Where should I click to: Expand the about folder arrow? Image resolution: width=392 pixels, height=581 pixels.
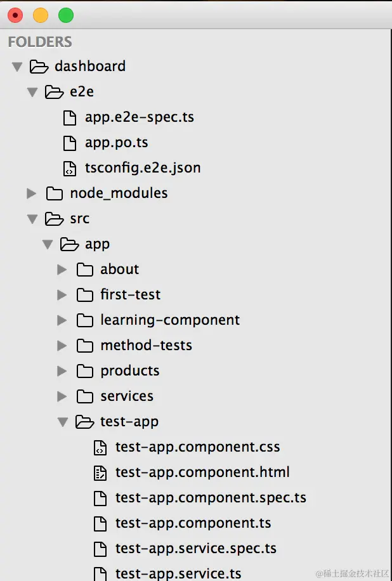pos(62,270)
